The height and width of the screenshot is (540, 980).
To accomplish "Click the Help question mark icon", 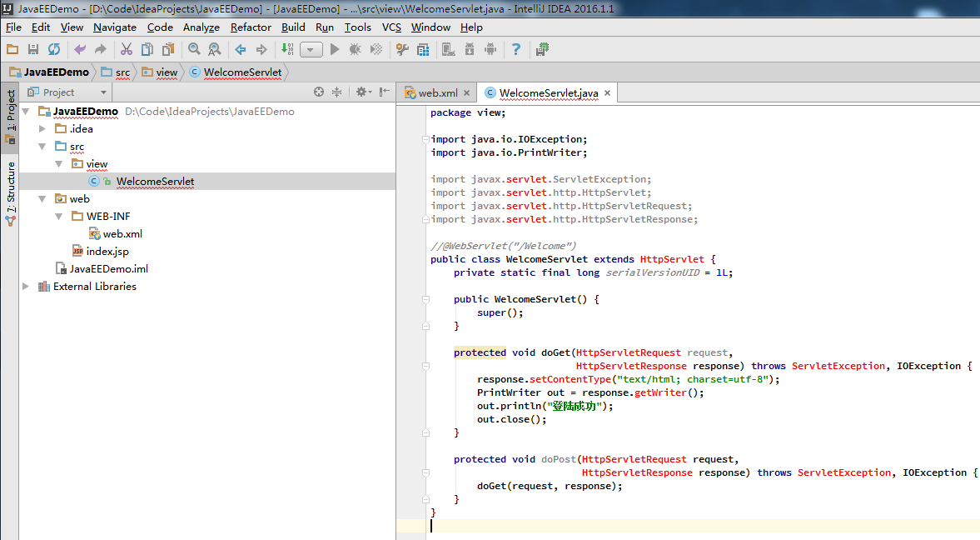I will [515, 49].
